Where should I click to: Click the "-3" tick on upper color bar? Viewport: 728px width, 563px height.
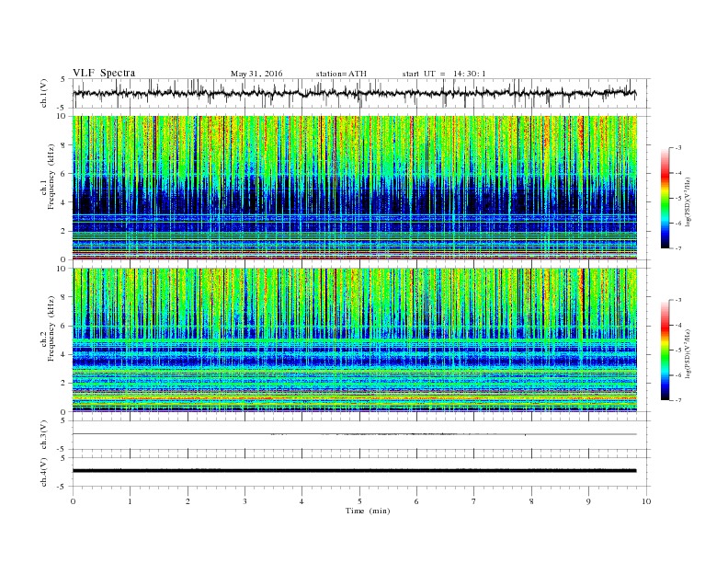point(677,148)
